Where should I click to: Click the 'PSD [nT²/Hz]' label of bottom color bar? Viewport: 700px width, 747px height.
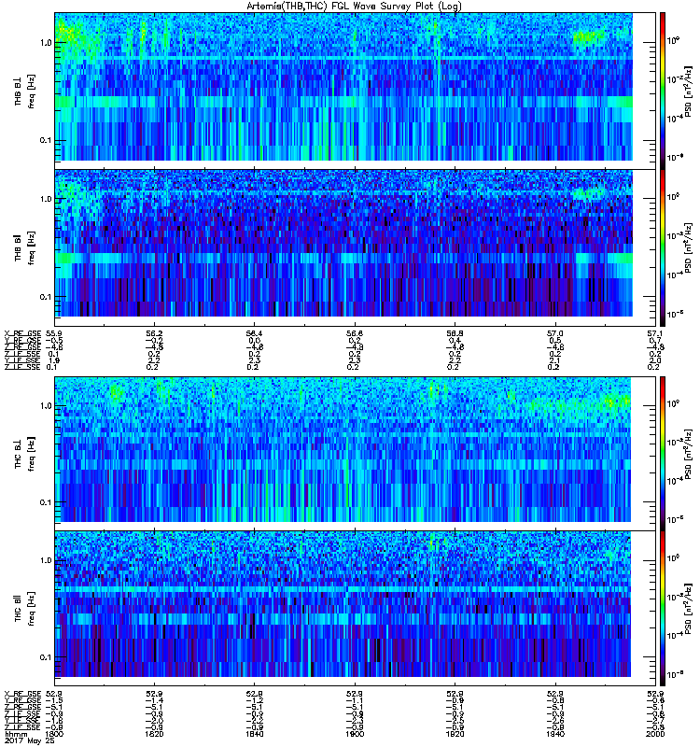click(x=689, y=609)
